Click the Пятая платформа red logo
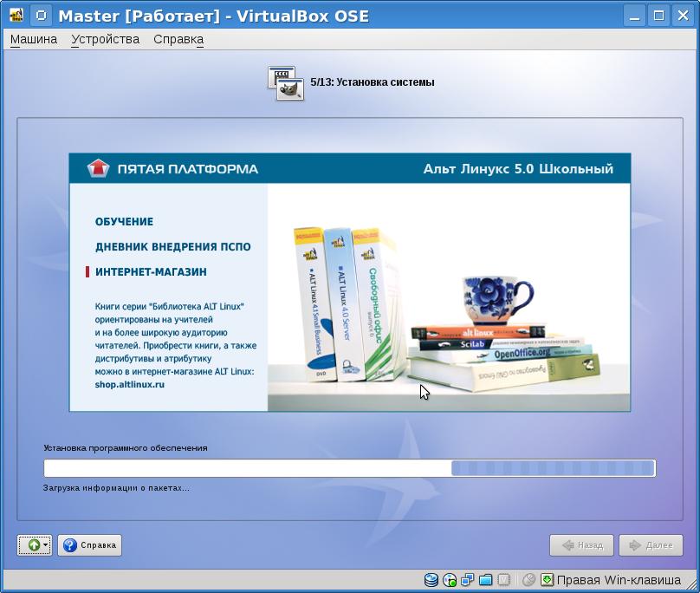The image size is (700, 593). [x=99, y=169]
